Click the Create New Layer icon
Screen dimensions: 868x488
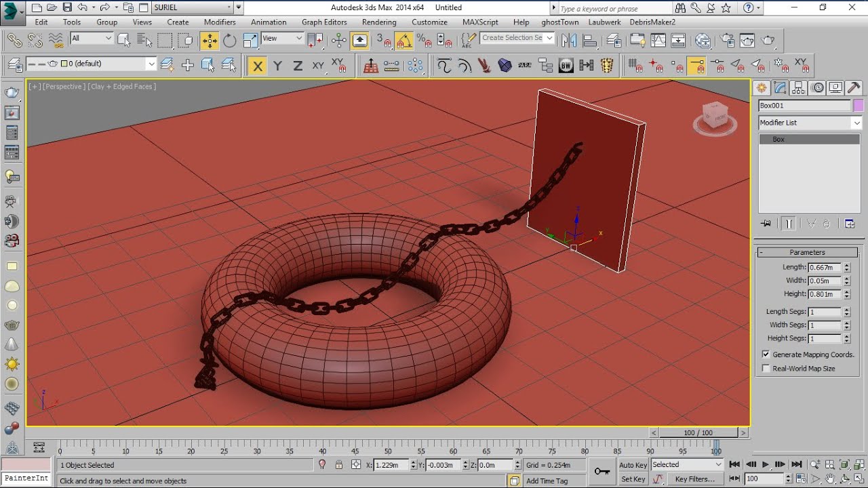point(167,65)
